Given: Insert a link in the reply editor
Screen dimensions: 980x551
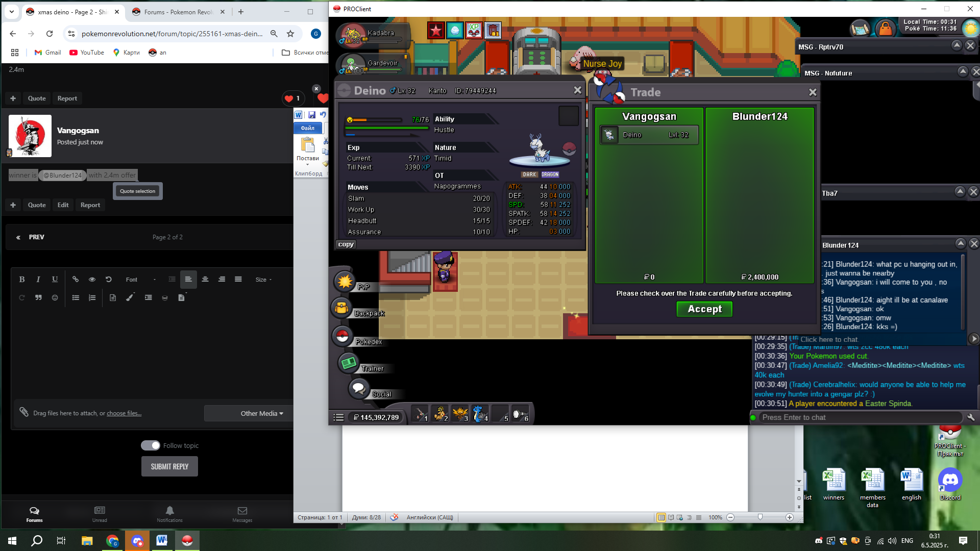Looking at the screenshot, I should coord(76,280).
